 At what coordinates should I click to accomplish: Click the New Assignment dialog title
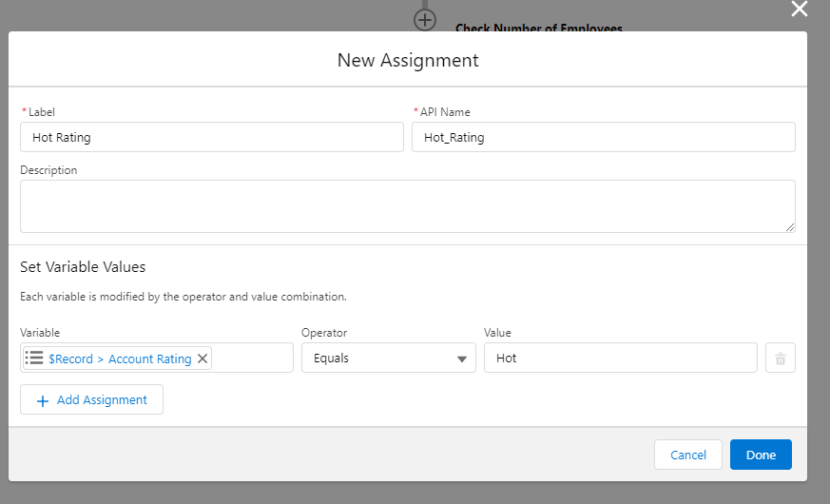(x=408, y=61)
